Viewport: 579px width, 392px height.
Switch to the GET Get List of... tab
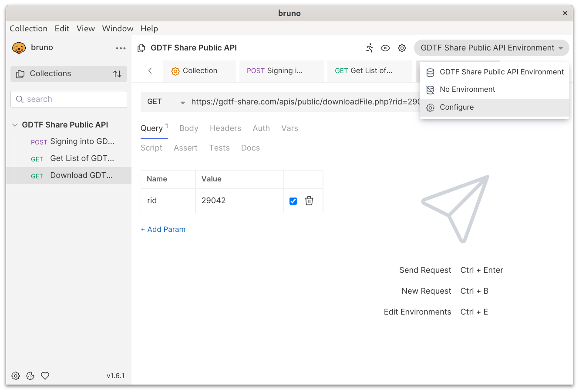coord(370,71)
